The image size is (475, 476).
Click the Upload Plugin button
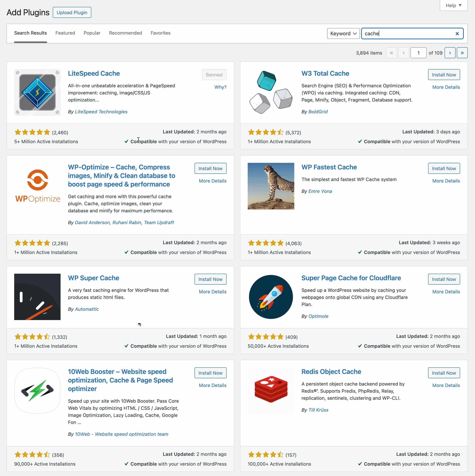click(72, 12)
